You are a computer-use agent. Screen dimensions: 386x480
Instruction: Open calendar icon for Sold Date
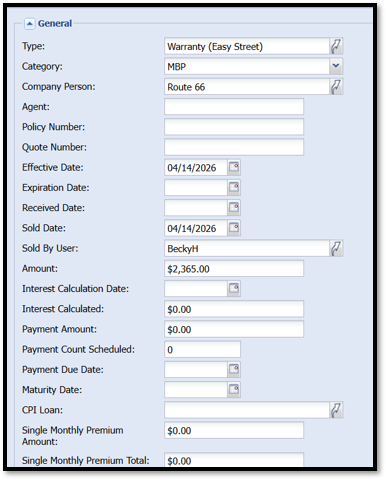tap(234, 228)
